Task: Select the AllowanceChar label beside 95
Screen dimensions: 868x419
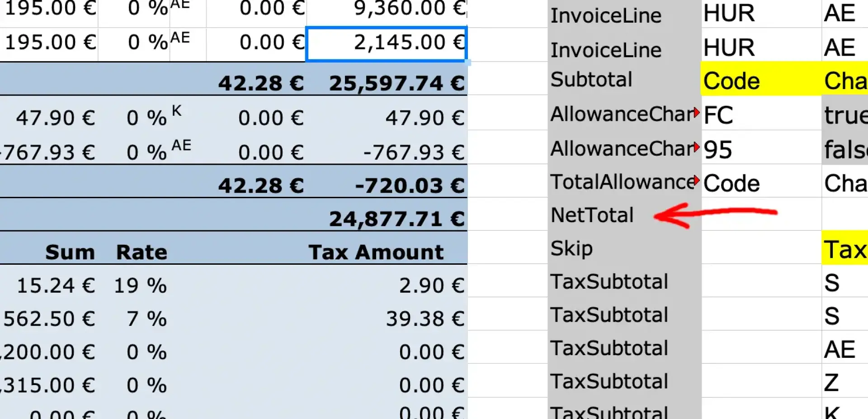Action: click(x=624, y=147)
